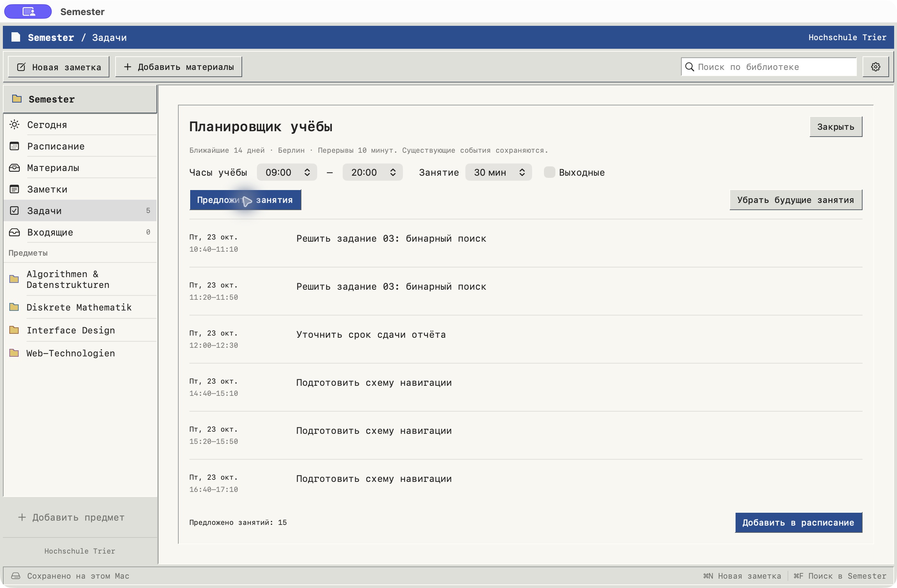Click Добавить в расписание
Screen dimensions: 897x588
tap(798, 523)
